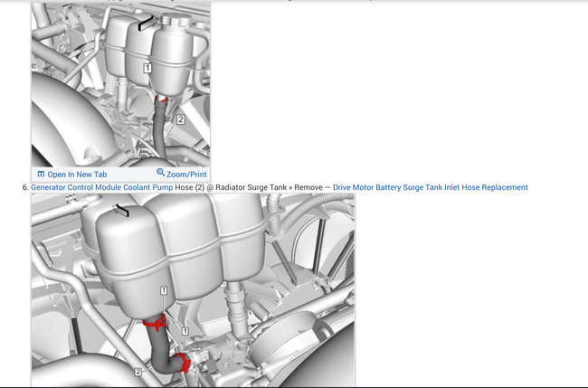The width and height of the screenshot is (588, 388).
Task: Click the Open In New Tab icon
Action: click(x=41, y=174)
